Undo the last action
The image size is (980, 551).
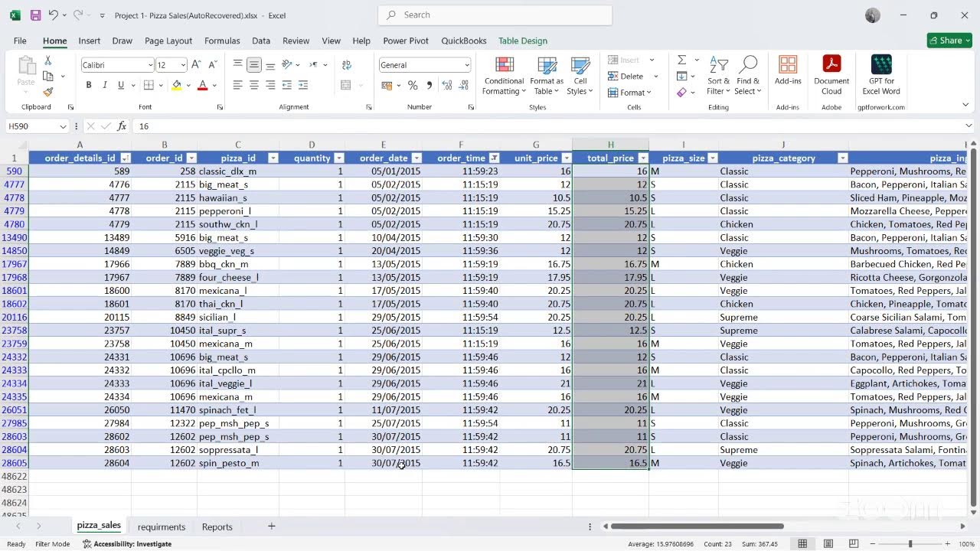coord(53,15)
